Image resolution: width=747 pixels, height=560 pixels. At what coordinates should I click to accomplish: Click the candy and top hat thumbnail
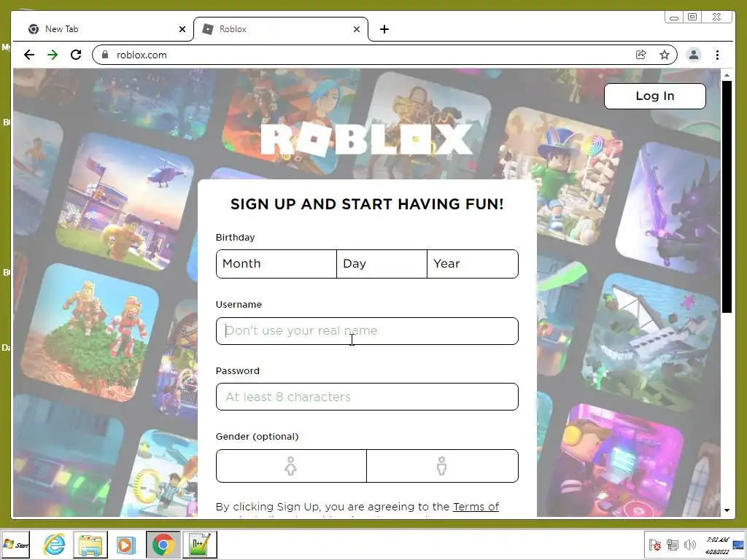coord(561,176)
